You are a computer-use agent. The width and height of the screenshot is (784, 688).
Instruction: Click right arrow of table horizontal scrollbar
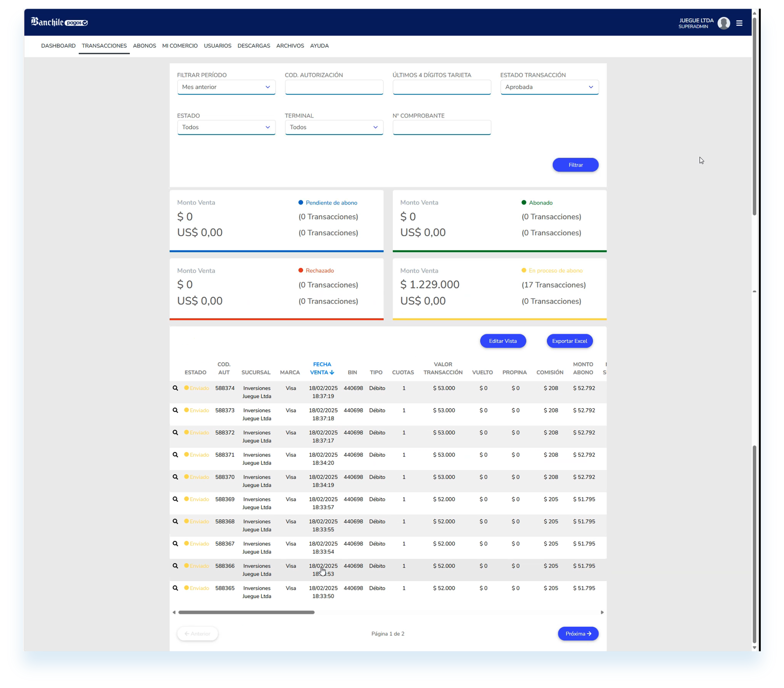[x=602, y=612]
